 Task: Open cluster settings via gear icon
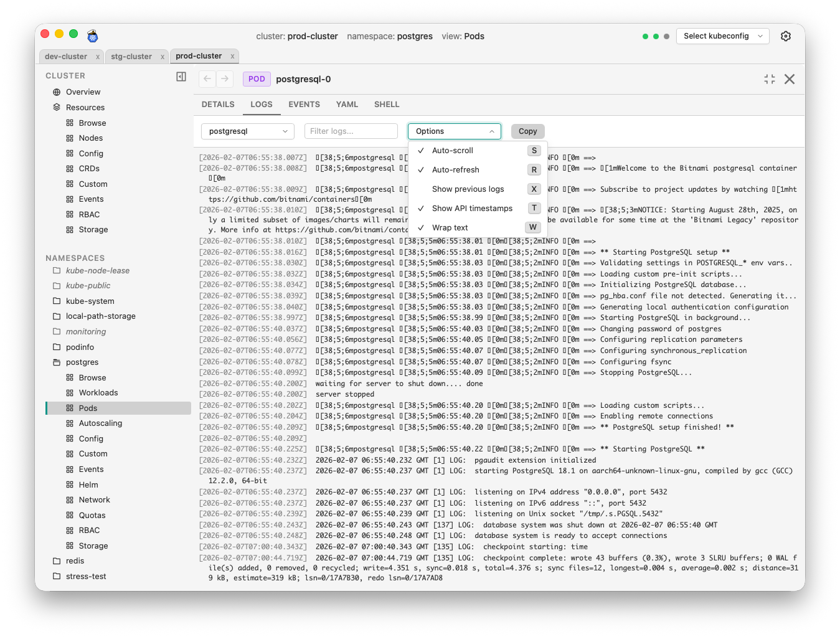[786, 36]
